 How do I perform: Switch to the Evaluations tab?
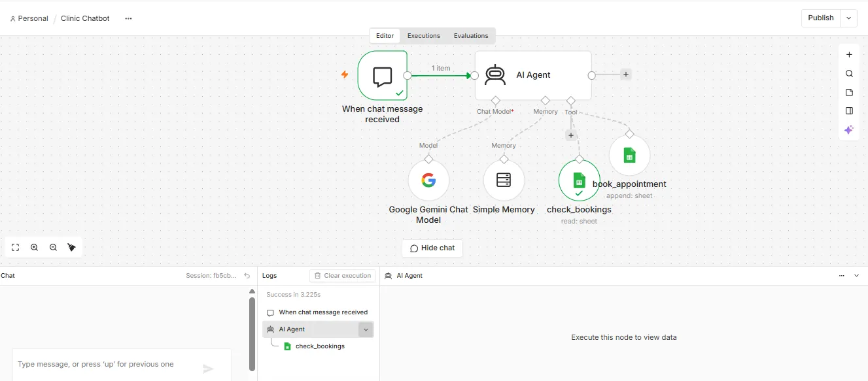coord(471,36)
